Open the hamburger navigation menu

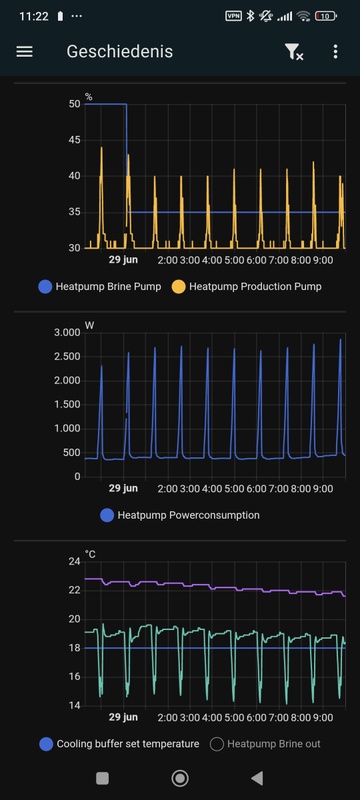click(x=24, y=52)
